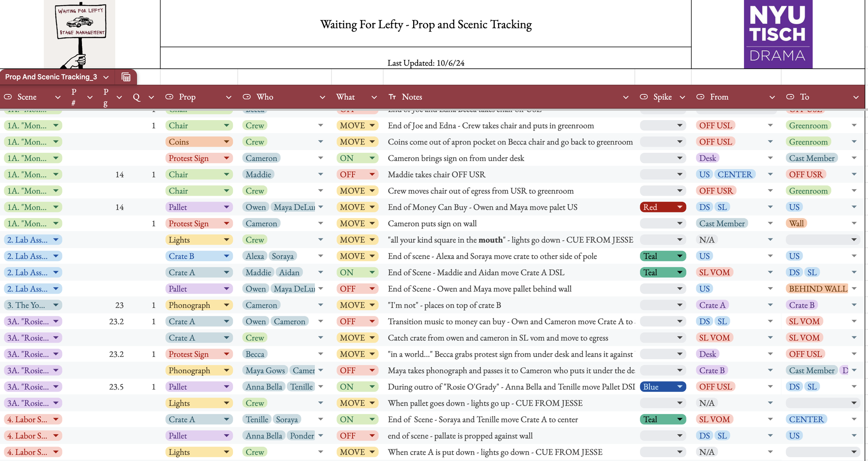The height and width of the screenshot is (461, 868).
Task: Expand the Prop And Scenic Tracking_3 table menu
Action: pos(106,77)
